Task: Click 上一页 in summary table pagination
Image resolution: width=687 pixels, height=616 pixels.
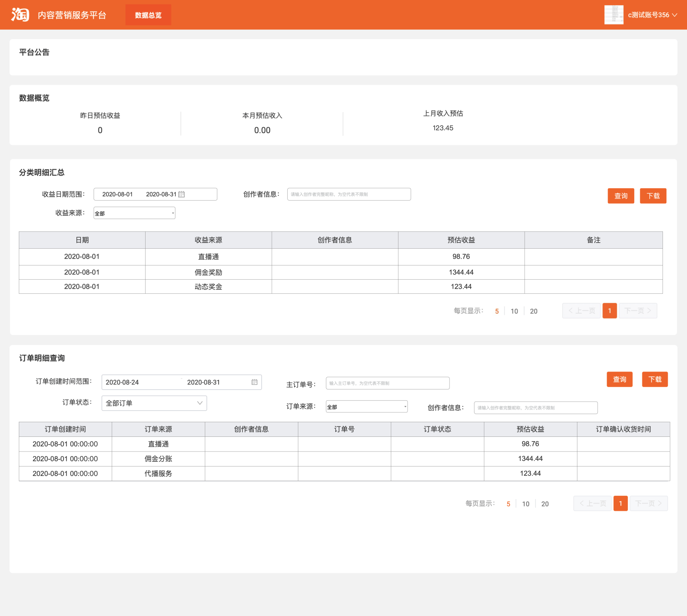Action: [x=581, y=311]
